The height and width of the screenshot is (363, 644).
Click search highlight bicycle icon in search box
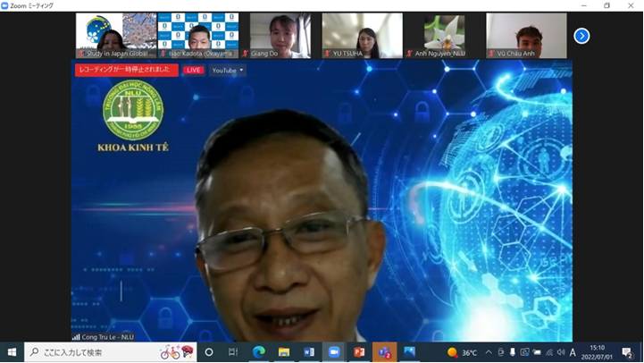(x=177, y=352)
